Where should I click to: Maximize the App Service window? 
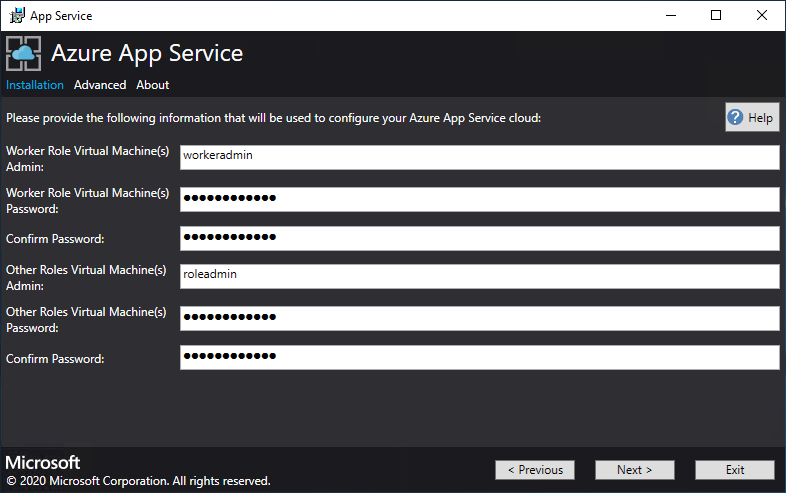[716, 15]
